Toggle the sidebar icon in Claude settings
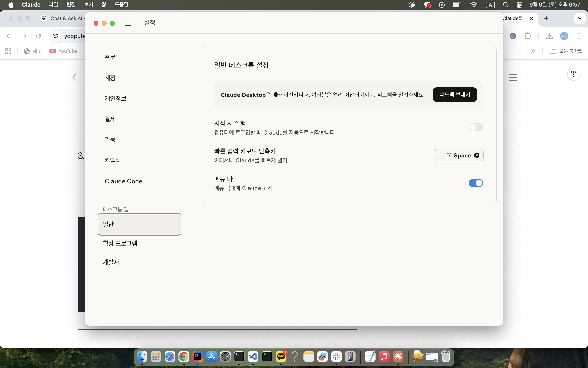The image size is (588, 368). [x=128, y=23]
